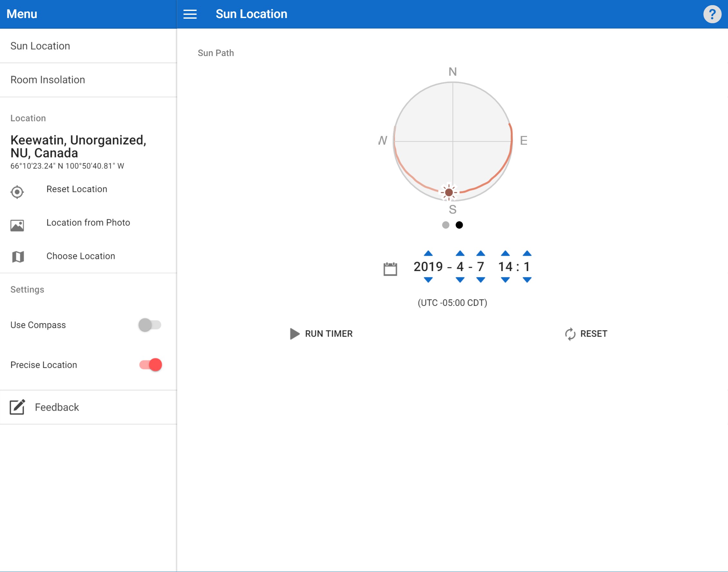Click the Location from Photo image icon
728x572 pixels.
pyautogui.click(x=17, y=225)
